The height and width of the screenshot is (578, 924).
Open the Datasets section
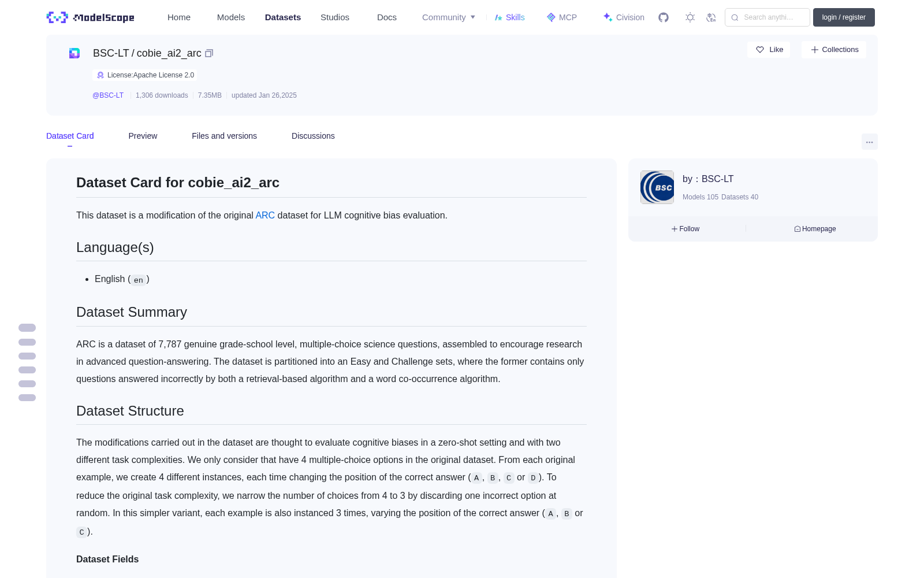[x=283, y=17]
